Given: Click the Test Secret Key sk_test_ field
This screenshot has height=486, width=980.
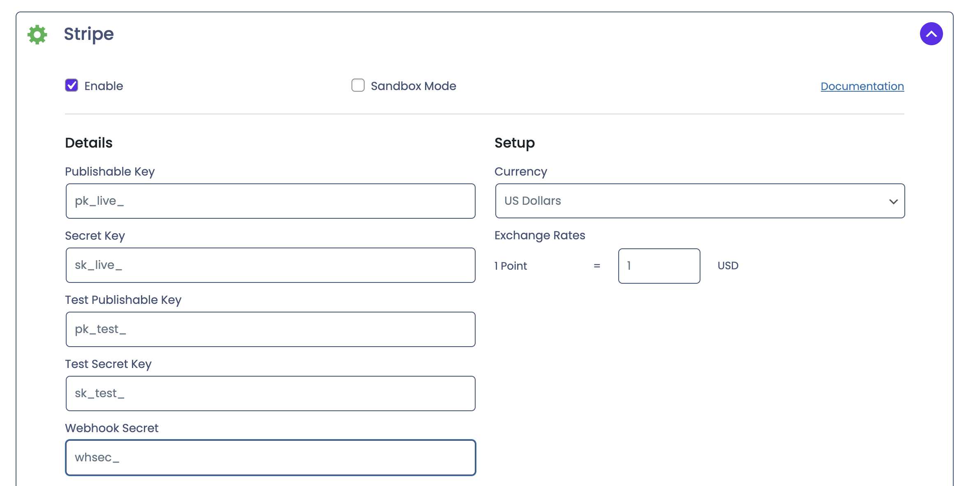Looking at the screenshot, I should (x=270, y=393).
